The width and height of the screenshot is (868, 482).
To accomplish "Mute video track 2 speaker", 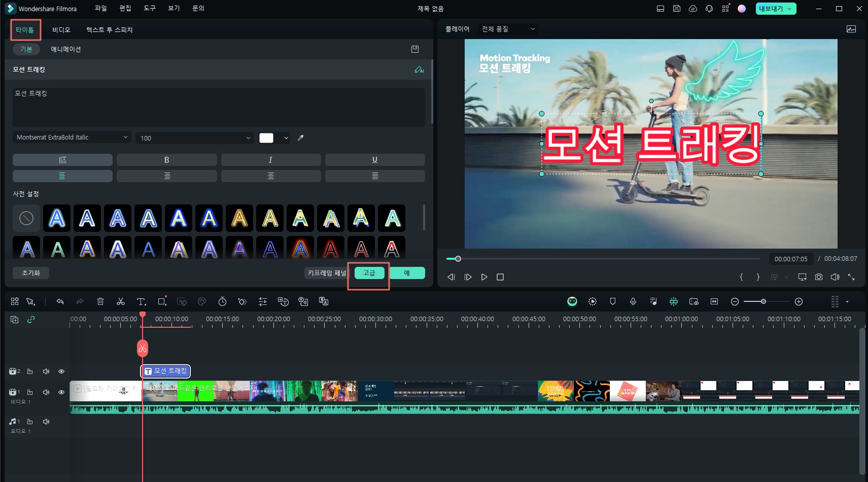I will click(x=46, y=371).
